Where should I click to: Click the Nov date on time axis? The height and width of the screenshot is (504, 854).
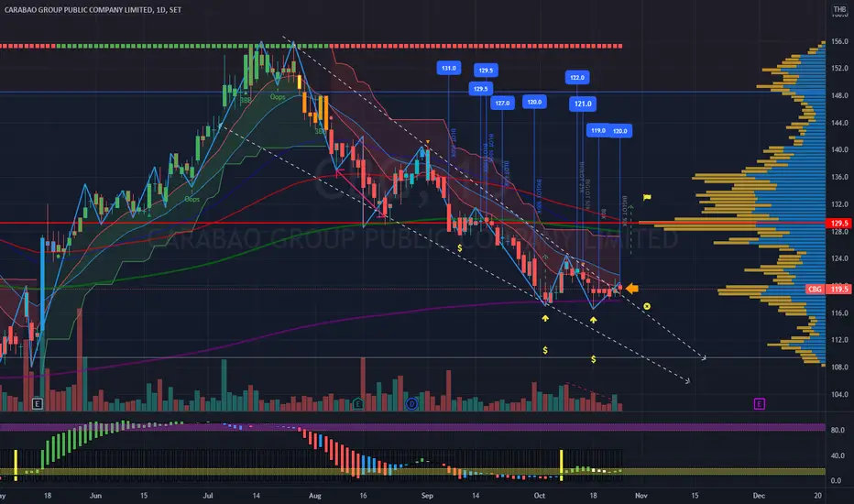641,495
